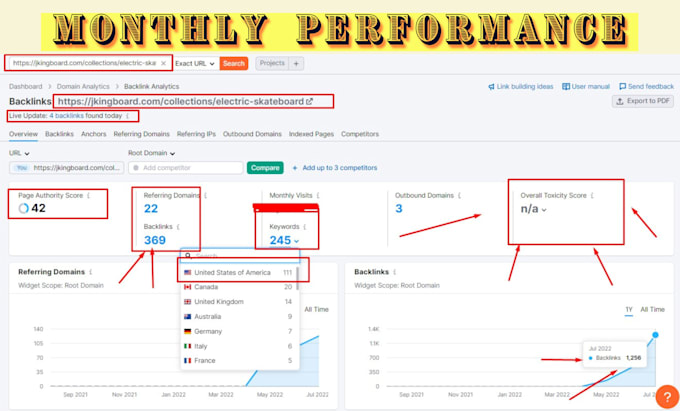The width and height of the screenshot is (680, 411).
Task: Open the Outbound Domains tab
Action: [x=252, y=134]
